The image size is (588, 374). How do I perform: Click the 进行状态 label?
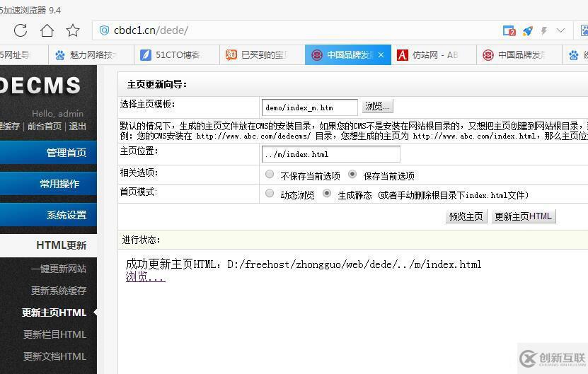[141, 240]
